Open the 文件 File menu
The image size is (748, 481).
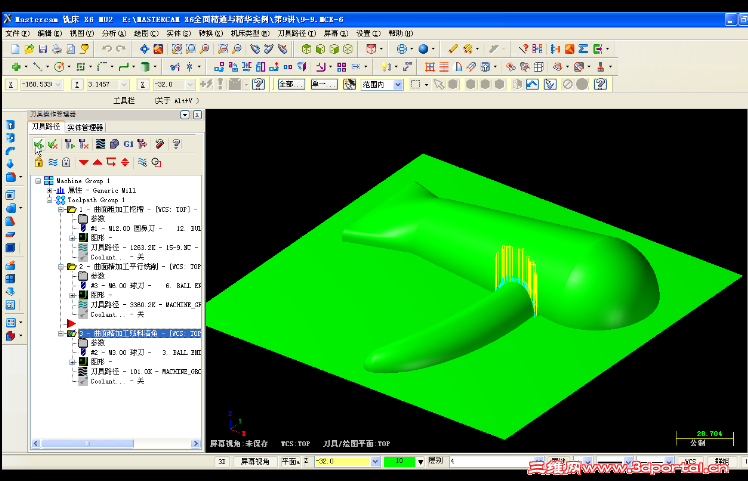click(18, 33)
